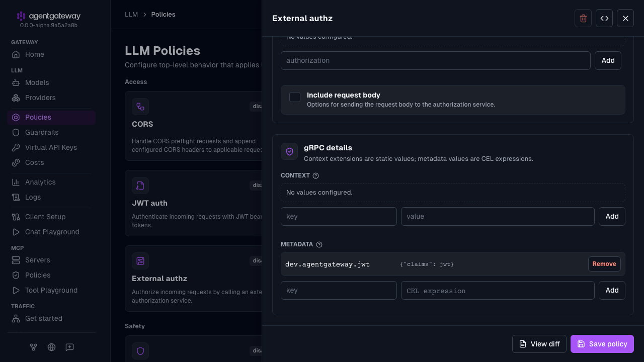This screenshot has height=362, width=644.
Task: Open Virtual API Keys
Action: pos(51,147)
